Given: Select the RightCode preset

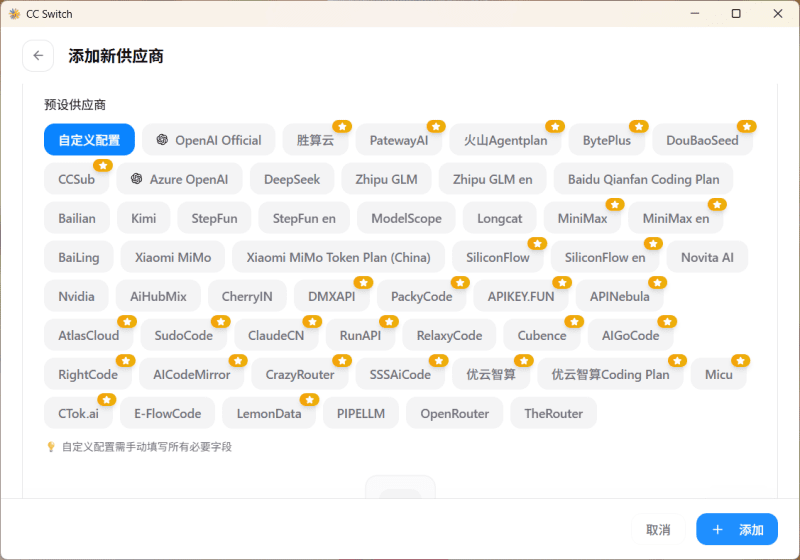Looking at the screenshot, I should [88, 374].
